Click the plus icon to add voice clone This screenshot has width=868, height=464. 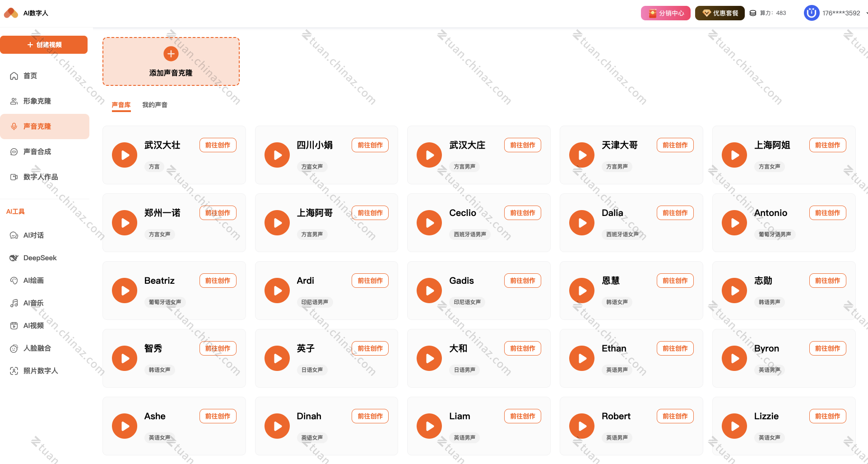click(171, 54)
